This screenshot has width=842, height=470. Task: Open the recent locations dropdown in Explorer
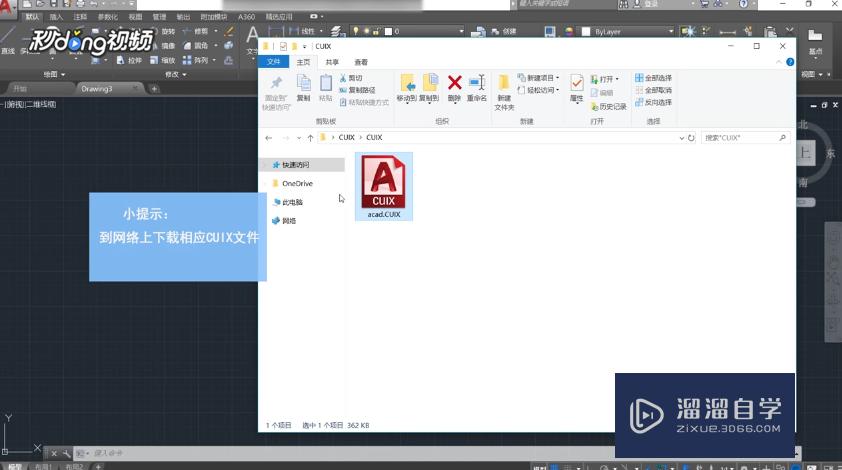(x=299, y=138)
